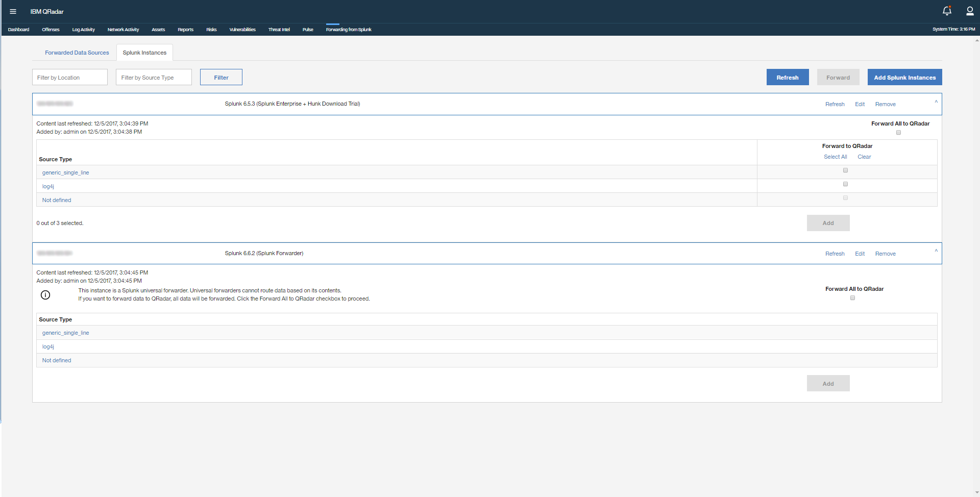Open the Log Activity section
This screenshot has width=980, height=497.
[83, 29]
